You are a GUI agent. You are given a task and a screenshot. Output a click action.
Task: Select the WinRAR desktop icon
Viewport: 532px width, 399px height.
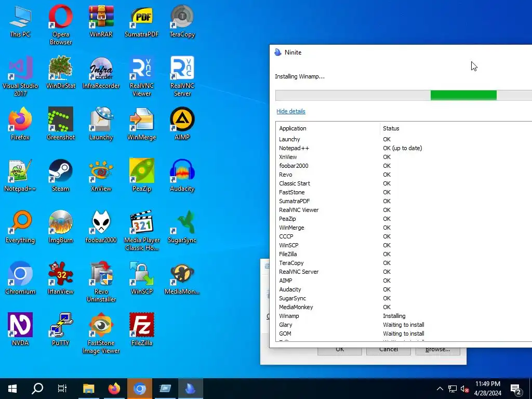click(101, 21)
